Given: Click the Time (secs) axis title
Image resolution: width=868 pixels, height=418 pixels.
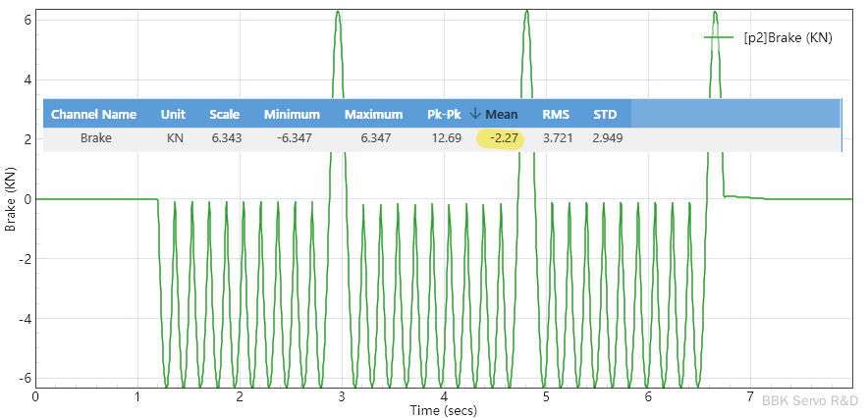Looking at the screenshot, I should (443, 409).
